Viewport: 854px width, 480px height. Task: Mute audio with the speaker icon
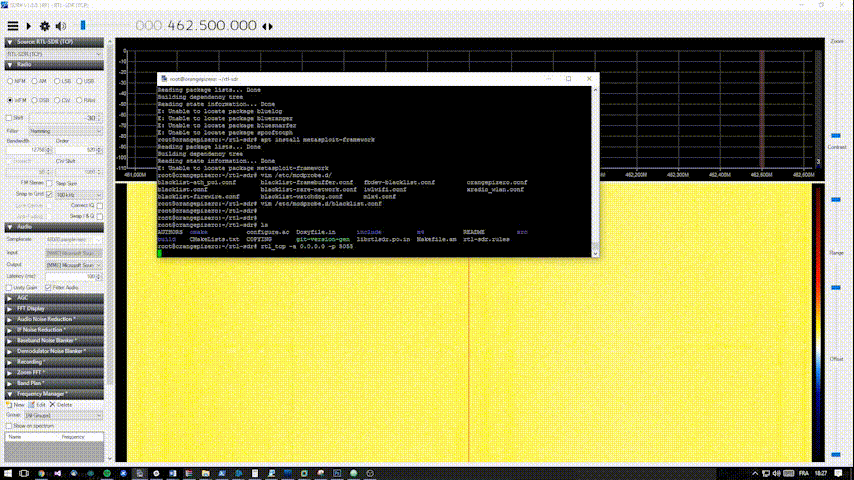coord(62,24)
